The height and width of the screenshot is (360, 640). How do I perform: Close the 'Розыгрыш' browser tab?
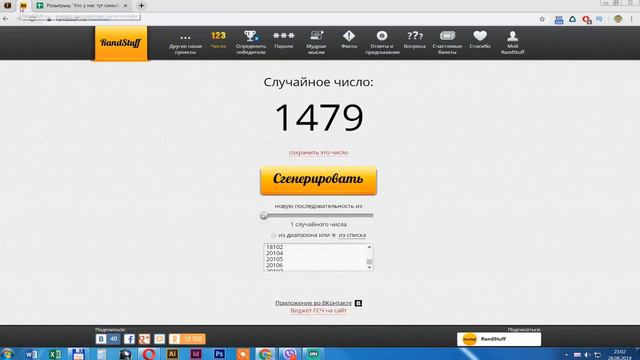[125, 6]
